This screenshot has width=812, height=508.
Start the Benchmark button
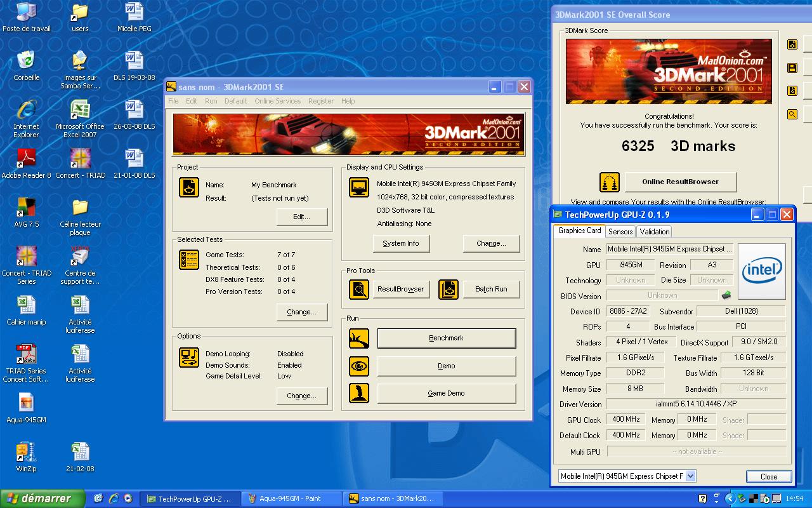[x=447, y=338]
